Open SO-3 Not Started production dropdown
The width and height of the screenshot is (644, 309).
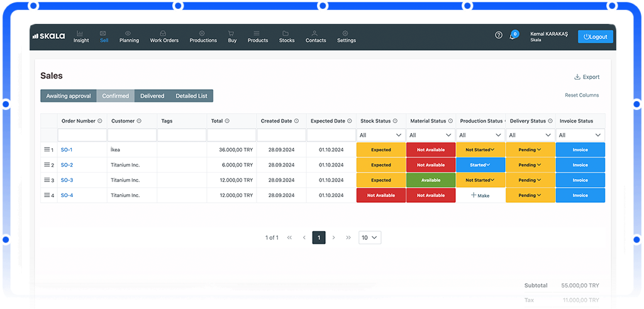480,180
